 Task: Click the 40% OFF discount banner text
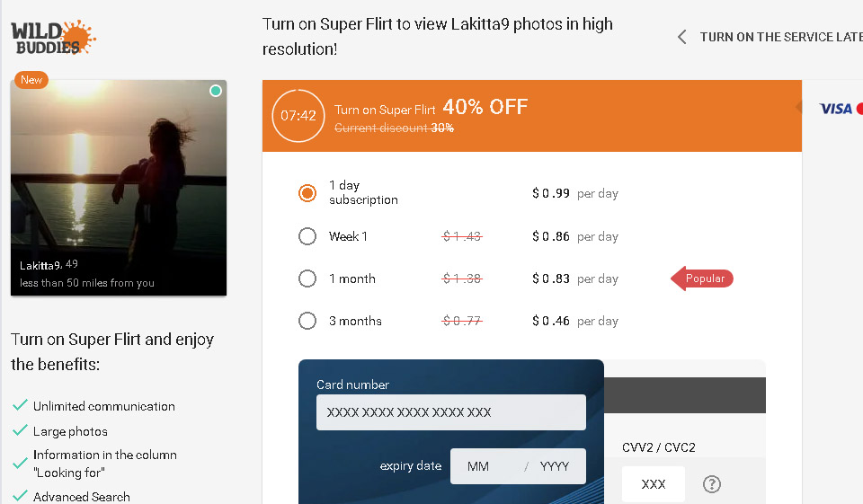[x=485, y=108]
